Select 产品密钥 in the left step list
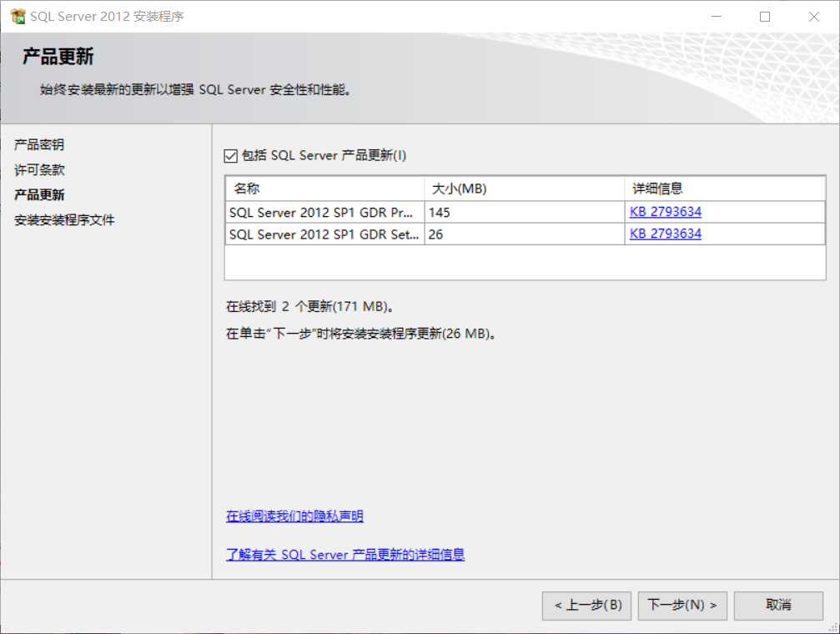 tap(38, 144)
